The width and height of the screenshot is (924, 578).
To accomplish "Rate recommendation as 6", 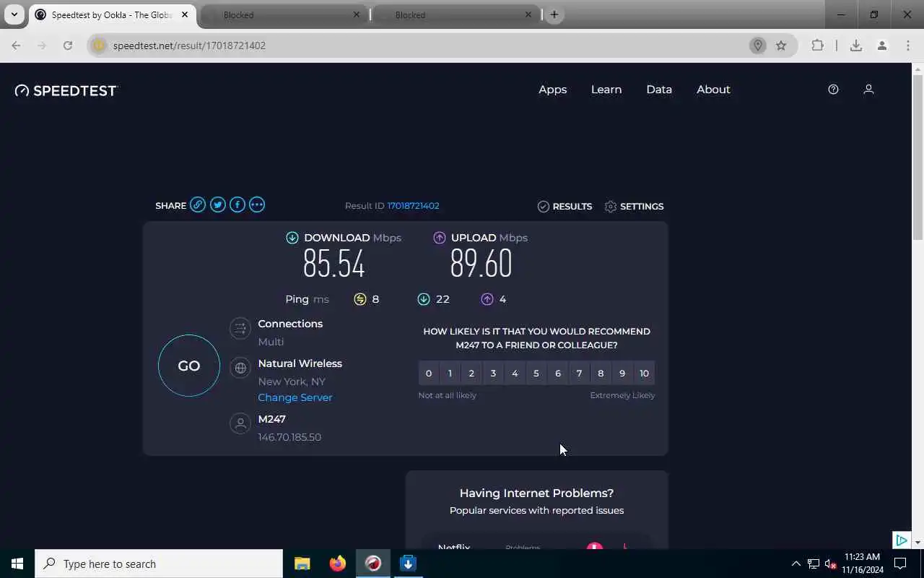I will [x=557, y=374].
